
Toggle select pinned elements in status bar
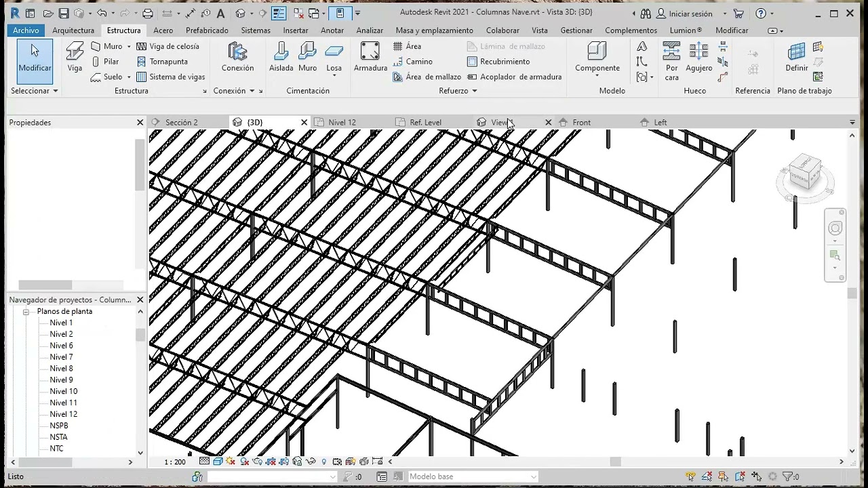[x=724, y=476]
